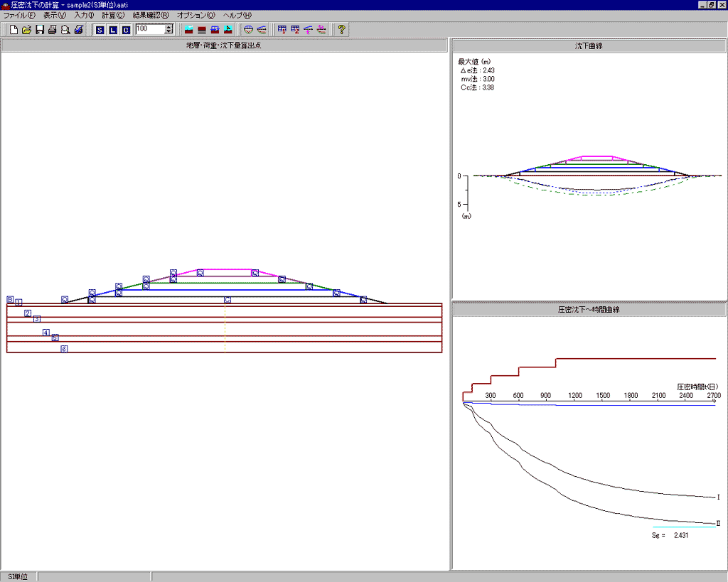Viewport: 728px width, 582px height.
Task: Toggle the C button in the toolbar
Action: (126, 30)
